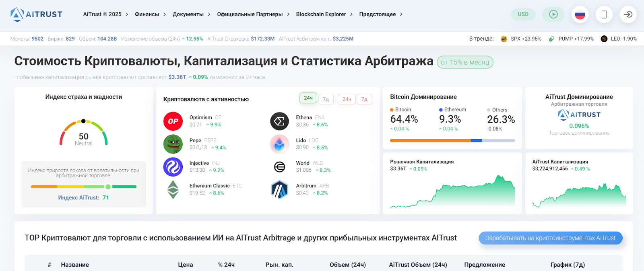644x271 pixels.
Task: Click the График (7д) column header
Action: pyautogui.click(x=568, y=265)
